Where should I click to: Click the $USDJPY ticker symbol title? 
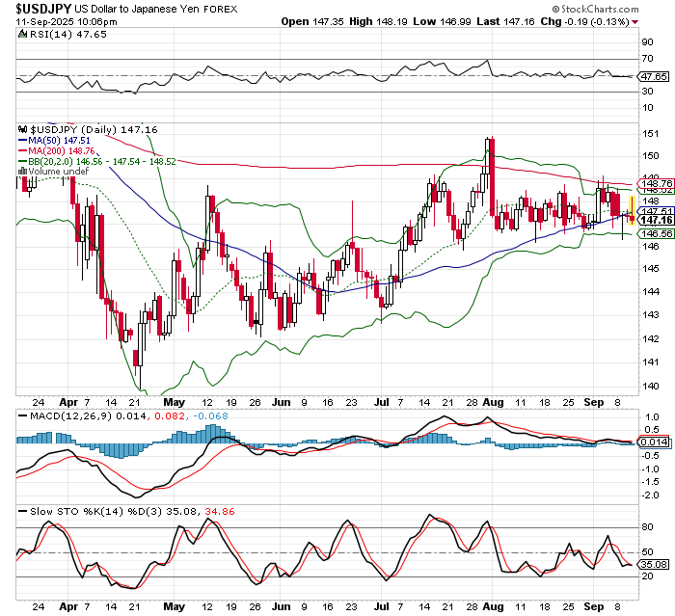pos(41,7)
